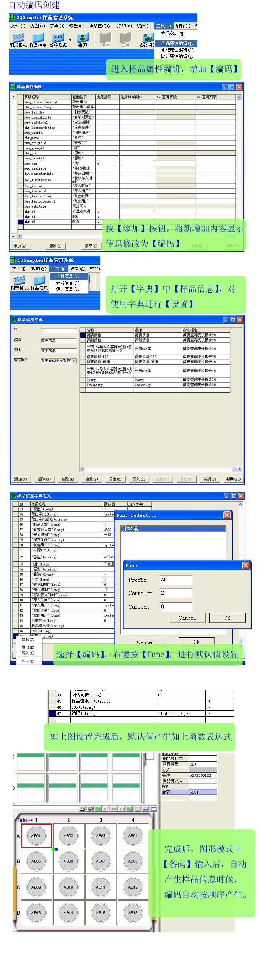This screenshot has width=259, height=980.
Task: Open the 文件 menu in the top window
Action: click(18, 26)
